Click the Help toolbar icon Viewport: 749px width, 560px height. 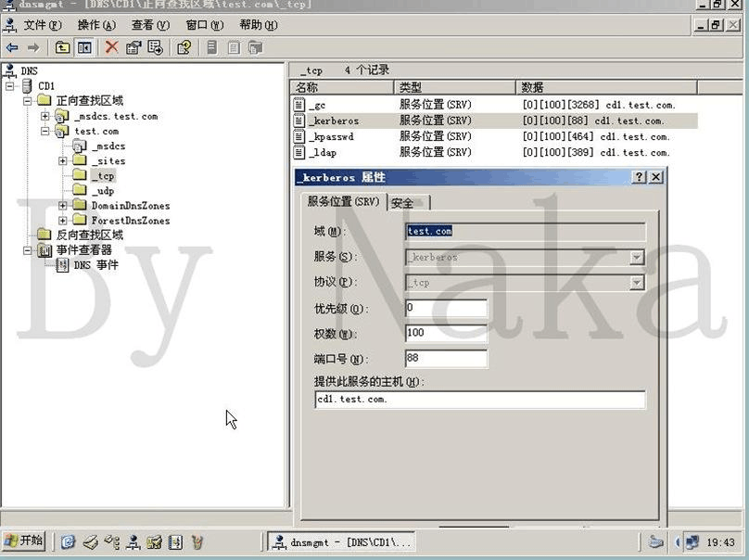184,47
